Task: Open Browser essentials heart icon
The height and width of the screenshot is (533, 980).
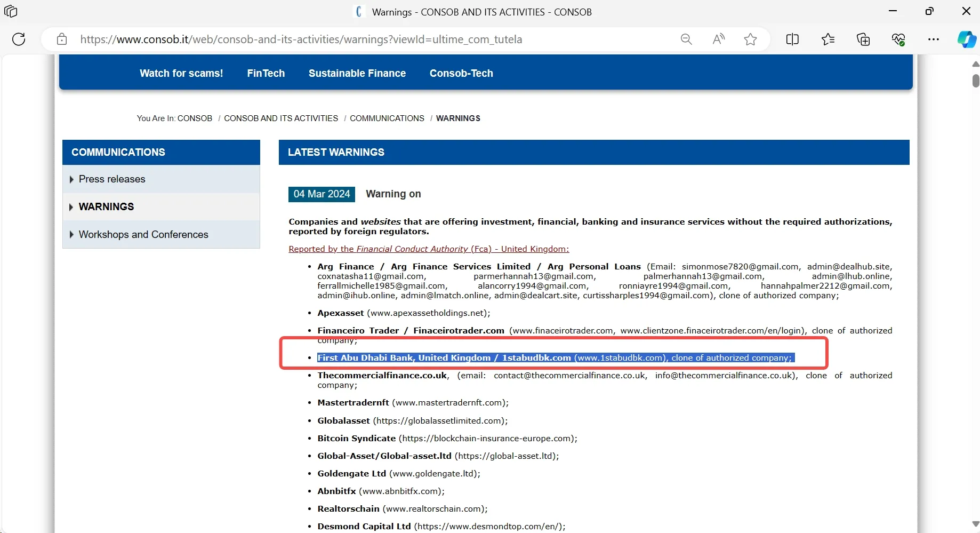Action: click(x=898, y=39)
